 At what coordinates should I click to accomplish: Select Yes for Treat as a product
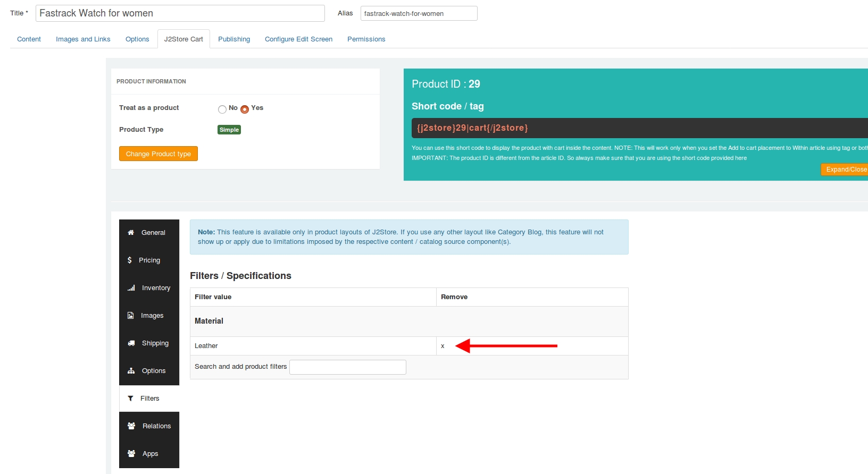245,109
